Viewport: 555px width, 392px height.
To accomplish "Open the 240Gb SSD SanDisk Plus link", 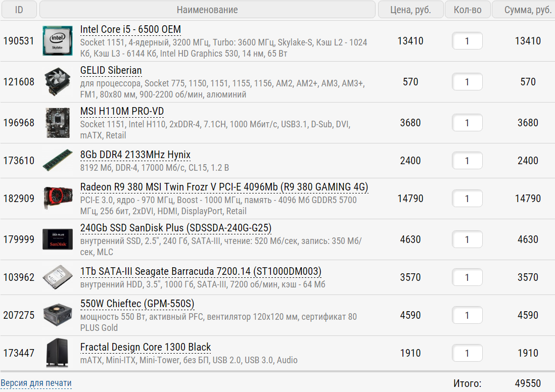I will pyautogui.click(x=176, y=228).
